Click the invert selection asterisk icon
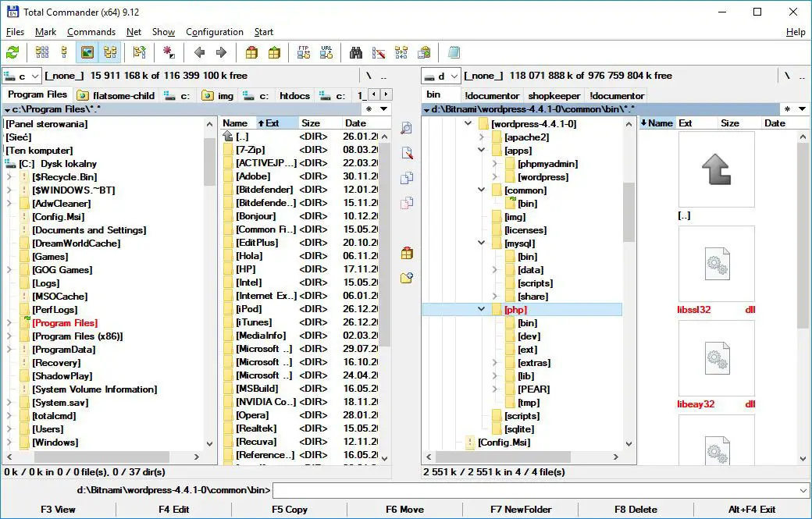 point(169,52)
